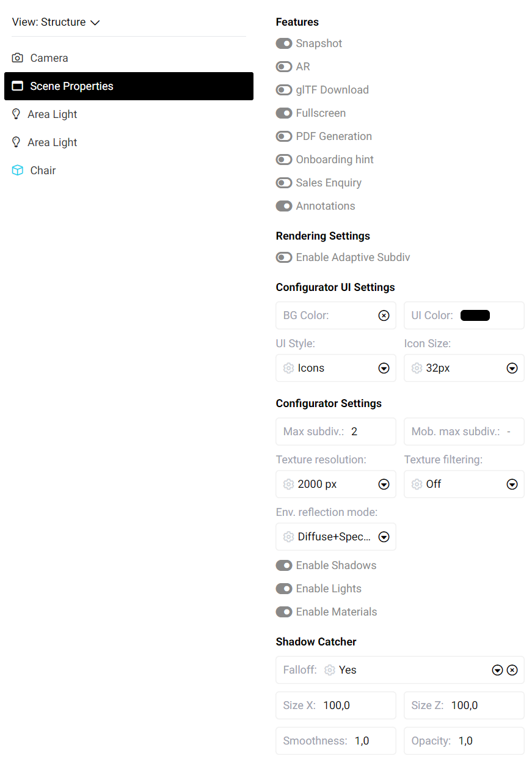Click the Max subdiv. input field
This screenshot has width=532, height=761.
(x=369, y=432)
